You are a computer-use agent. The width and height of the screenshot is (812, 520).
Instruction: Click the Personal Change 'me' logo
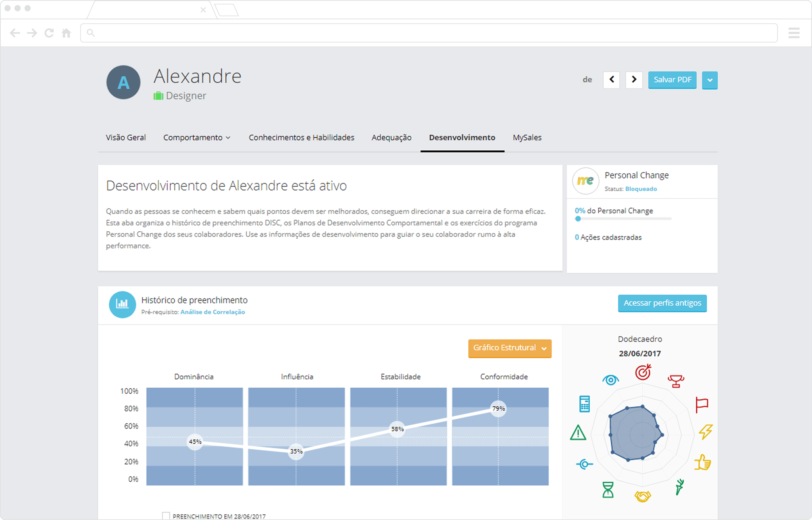[x=585, y=181]
